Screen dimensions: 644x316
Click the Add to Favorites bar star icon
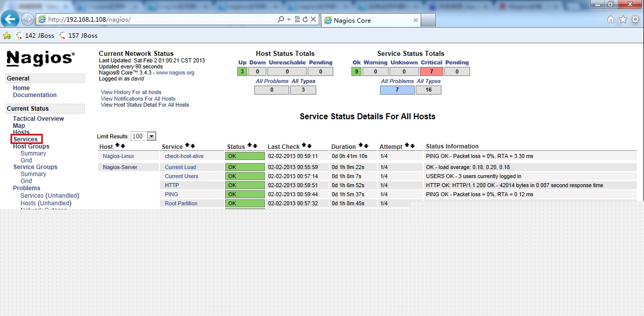[7, 36]
